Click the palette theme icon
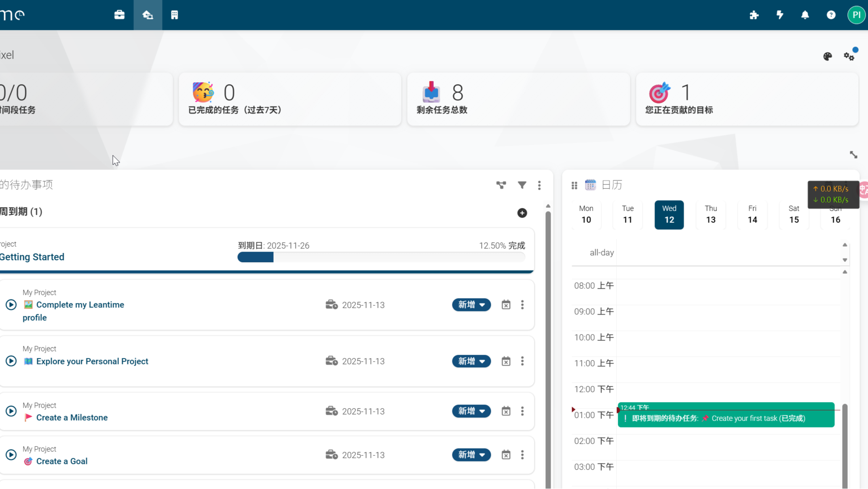The width and height of the screenshot is (868, 489). pos(828,56)
